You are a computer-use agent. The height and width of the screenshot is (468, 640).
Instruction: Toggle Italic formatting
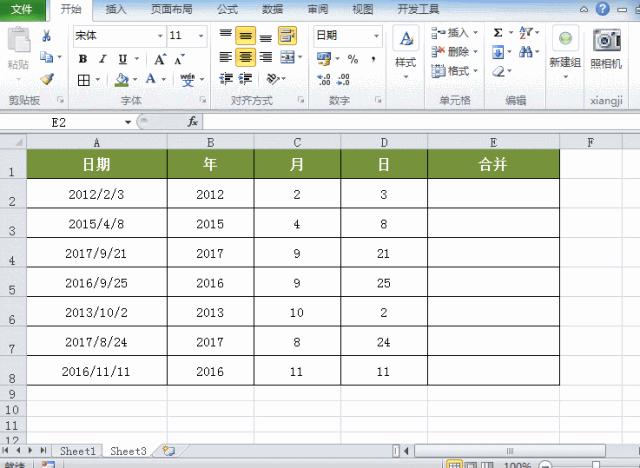point(102,59)
